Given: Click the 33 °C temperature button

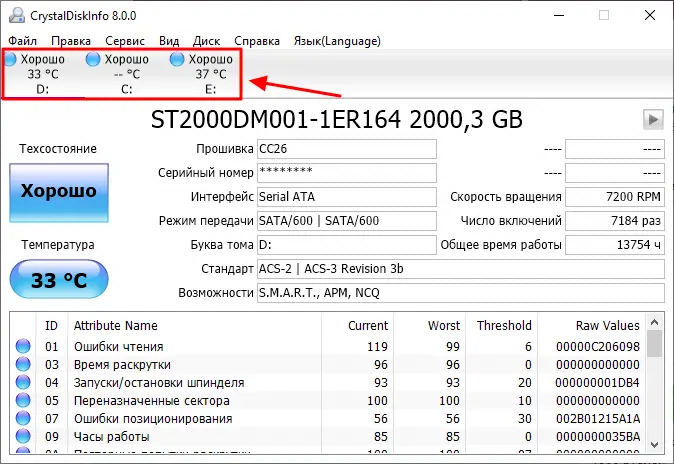Looking at the screenshot, I should coord(59,279).
